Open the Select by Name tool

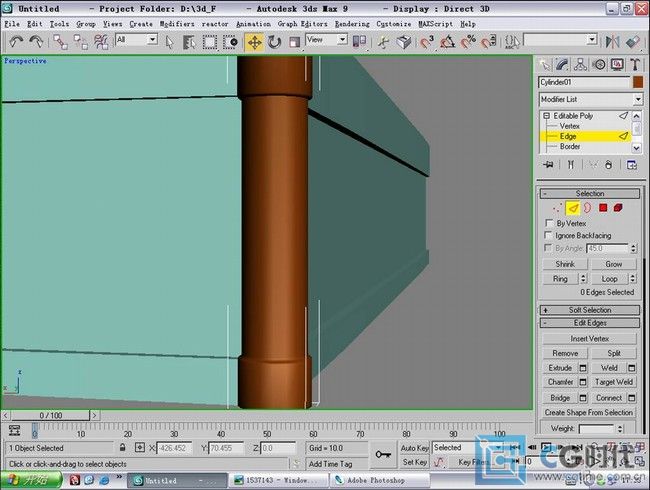[x=189, y=42]
